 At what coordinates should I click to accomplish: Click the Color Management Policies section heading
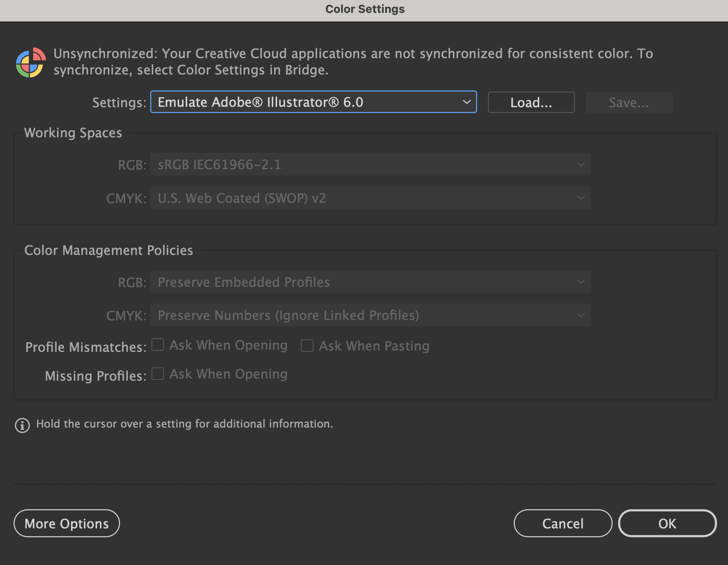109,250
